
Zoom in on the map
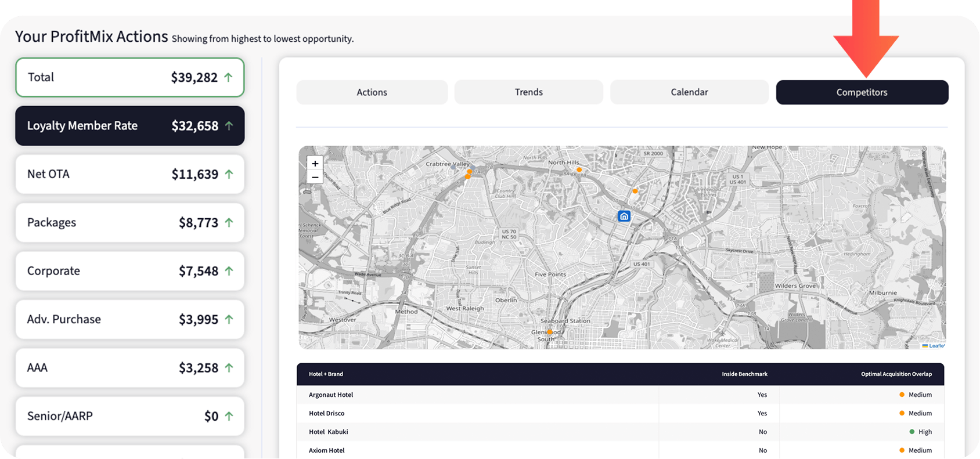[315, 164]
